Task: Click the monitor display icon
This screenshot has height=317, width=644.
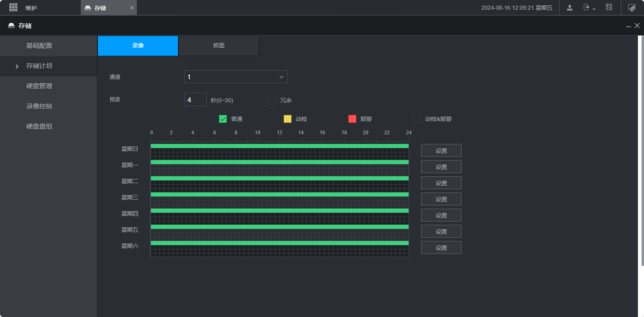Action: [632, 8]
